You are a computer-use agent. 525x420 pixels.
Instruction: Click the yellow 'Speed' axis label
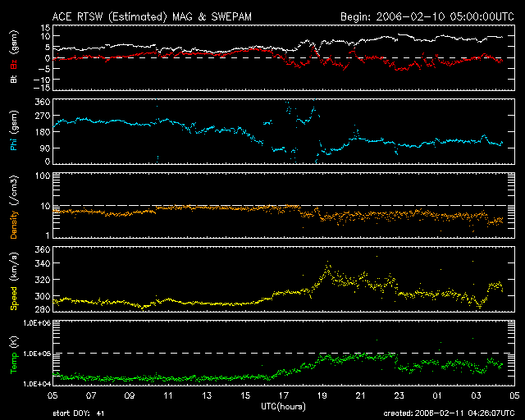14,299
